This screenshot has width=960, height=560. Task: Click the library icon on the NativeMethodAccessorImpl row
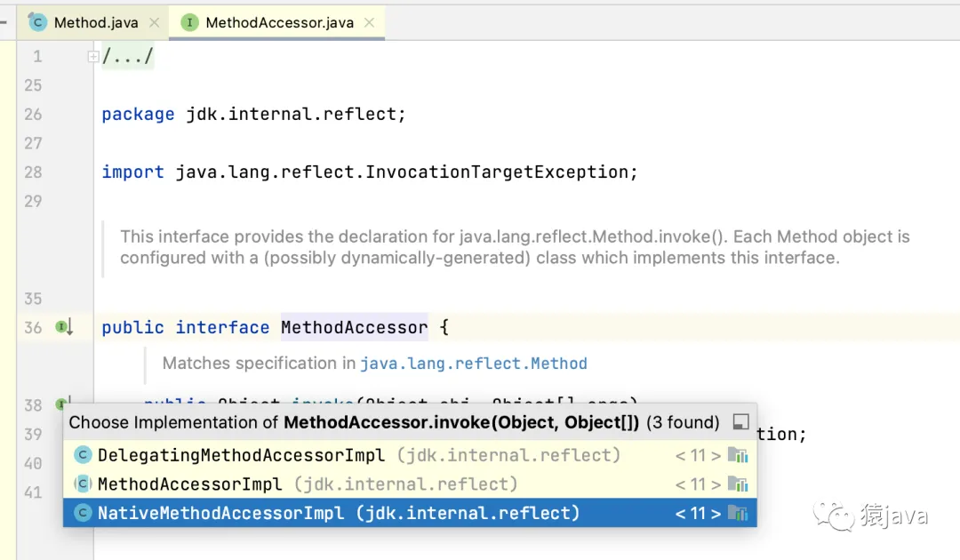738,513
